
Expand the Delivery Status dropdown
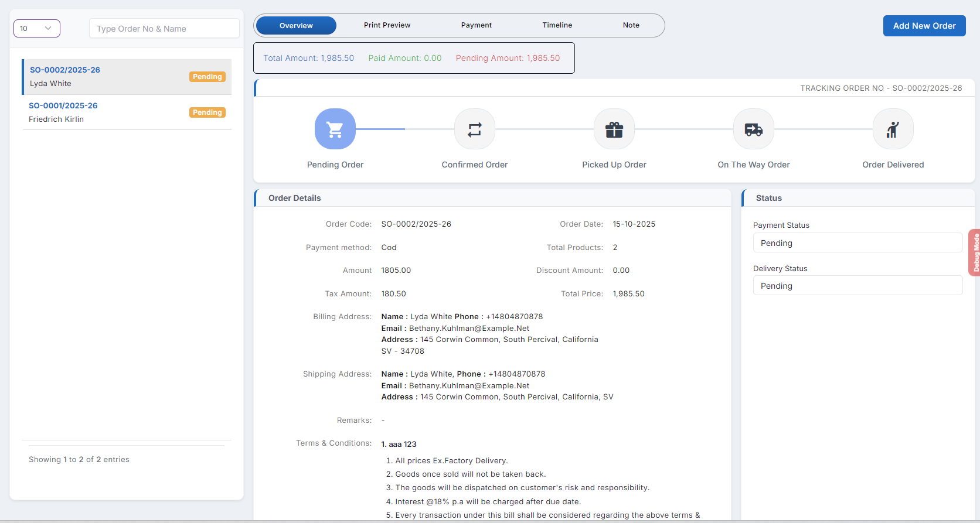coord(857,286)
